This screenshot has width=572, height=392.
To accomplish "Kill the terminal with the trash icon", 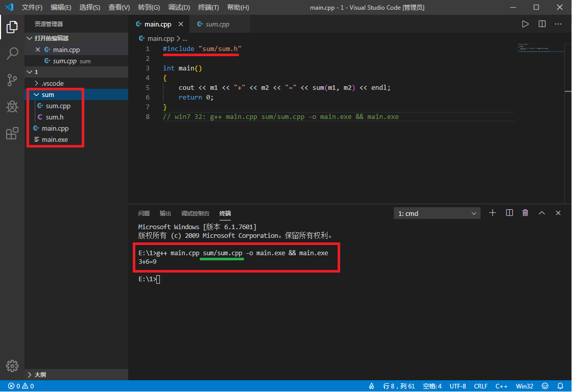I will (525, 213).
